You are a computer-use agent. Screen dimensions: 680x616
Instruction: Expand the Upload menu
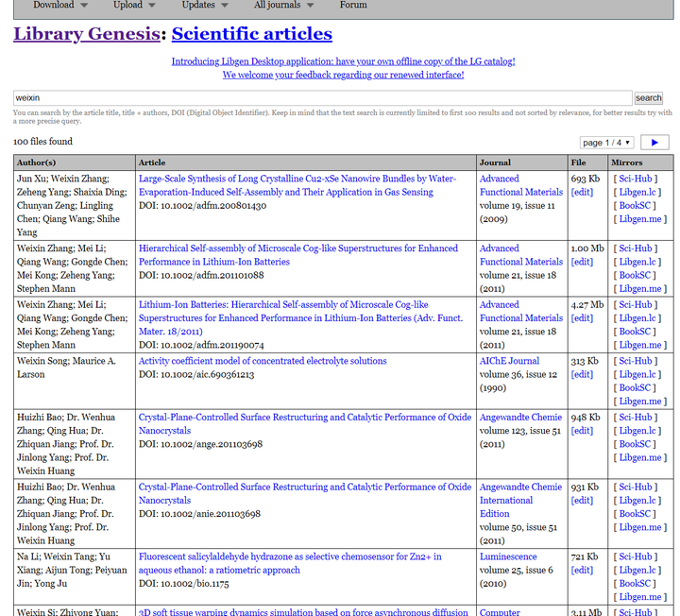coord(134,5)
